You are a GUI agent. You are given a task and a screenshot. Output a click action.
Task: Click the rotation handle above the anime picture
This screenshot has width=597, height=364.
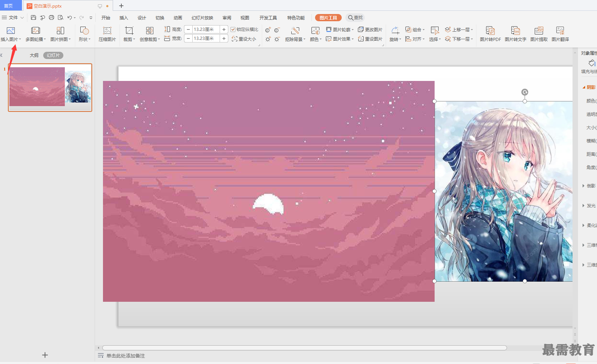pos(525,92)
